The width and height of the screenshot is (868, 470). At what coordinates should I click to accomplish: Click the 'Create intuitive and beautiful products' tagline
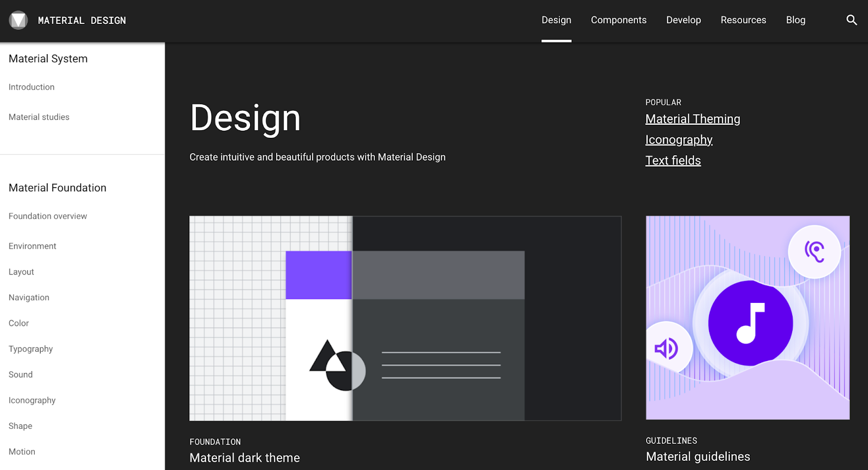pyautogui.click(x=317, y=157)
